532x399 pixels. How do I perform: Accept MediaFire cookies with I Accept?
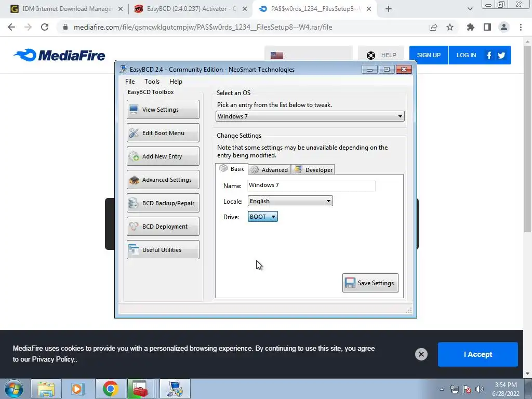[x=478, y=354]
